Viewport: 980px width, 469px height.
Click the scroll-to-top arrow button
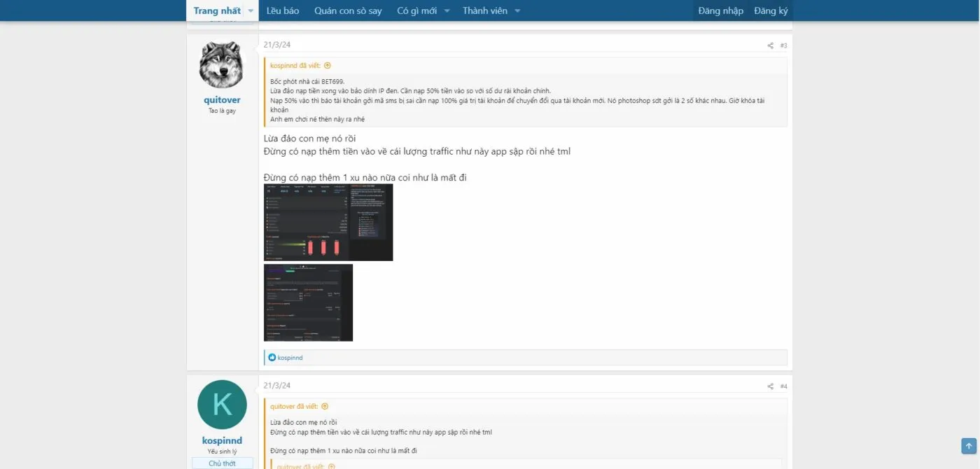click(x=969, y=445)
